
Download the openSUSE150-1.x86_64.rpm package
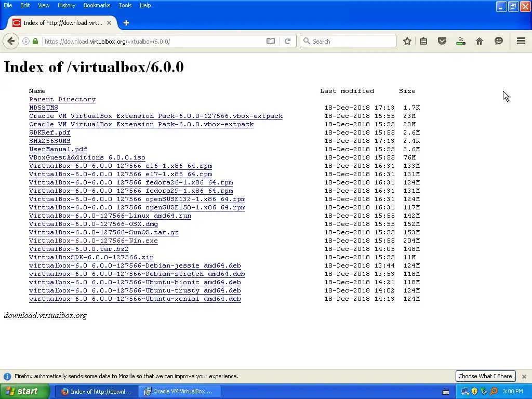[x=137, y=207]
